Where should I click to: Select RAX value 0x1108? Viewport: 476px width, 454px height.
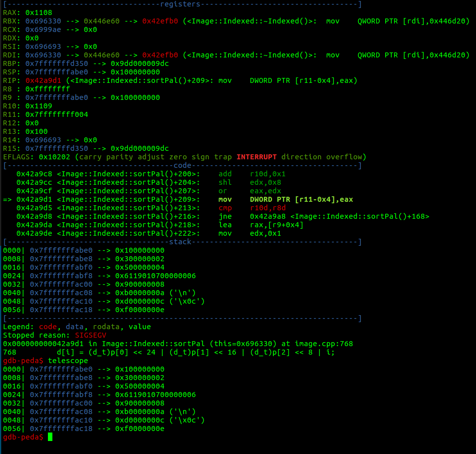click(x=38, y=13)
